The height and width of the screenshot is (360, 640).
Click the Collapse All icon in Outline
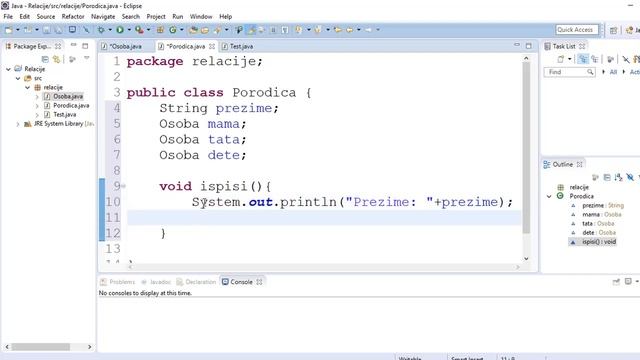tap(607, 177)
